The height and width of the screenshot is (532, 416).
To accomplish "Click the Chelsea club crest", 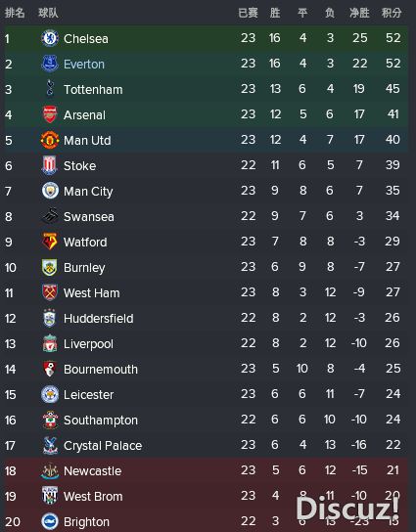I will (50, 38).
